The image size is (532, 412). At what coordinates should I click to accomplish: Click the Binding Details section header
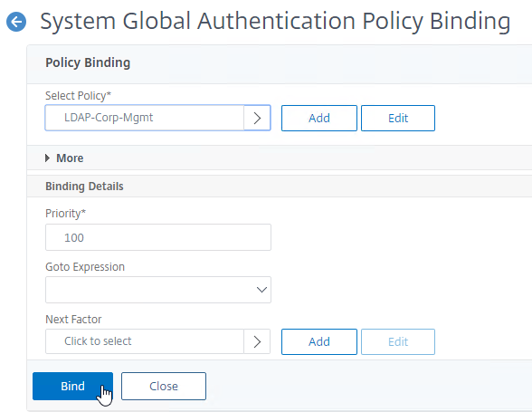(84, 187)
